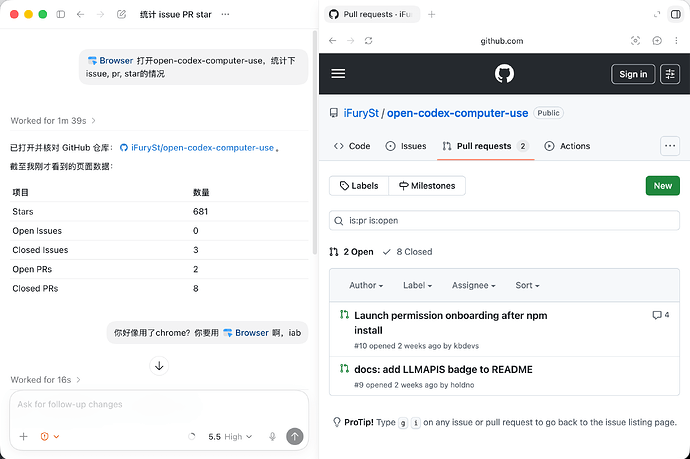Click the repository icon before iFurySt
The height and width of the screenshot is (459, 690).
coord(334,113)
